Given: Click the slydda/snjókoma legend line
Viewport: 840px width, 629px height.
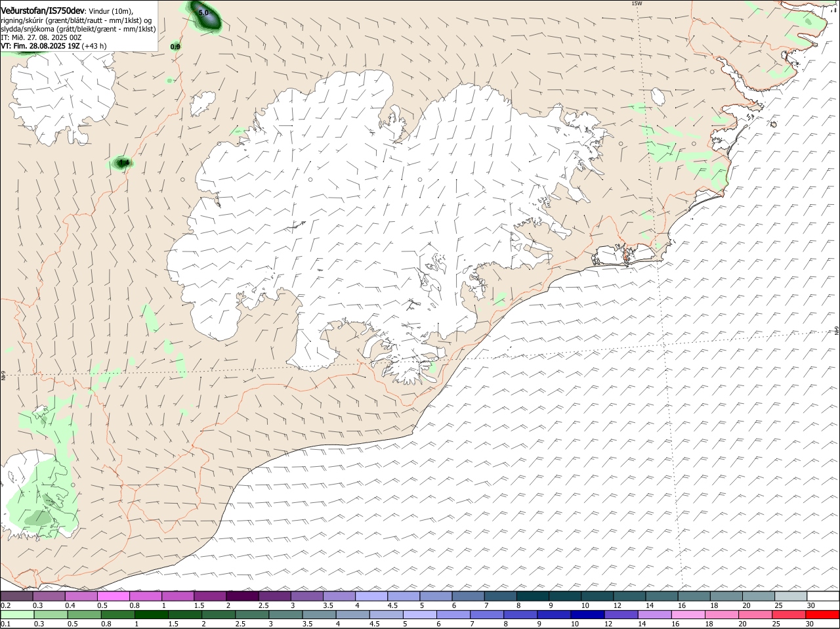Looking at the screenshot, I should click(78, 29).
